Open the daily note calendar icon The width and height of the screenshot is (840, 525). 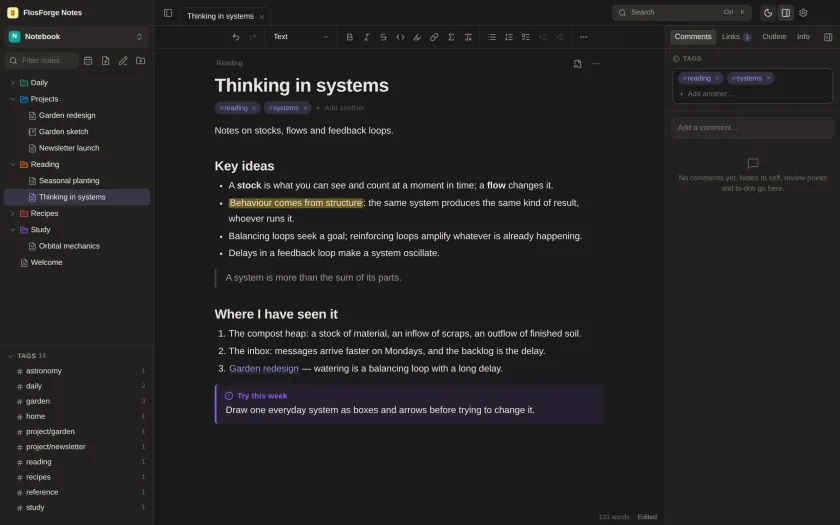point(88,61)
